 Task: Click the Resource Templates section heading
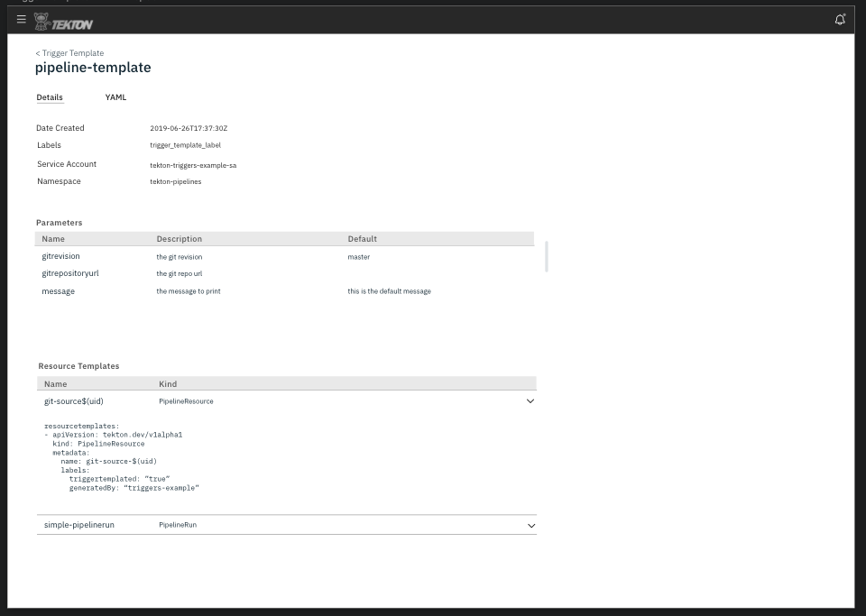tap(79, 366)
